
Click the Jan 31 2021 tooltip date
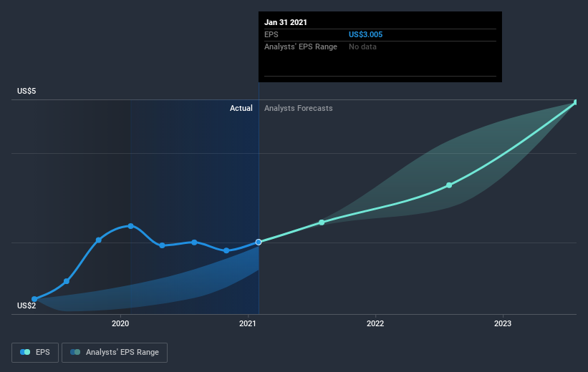click(285, 22)
